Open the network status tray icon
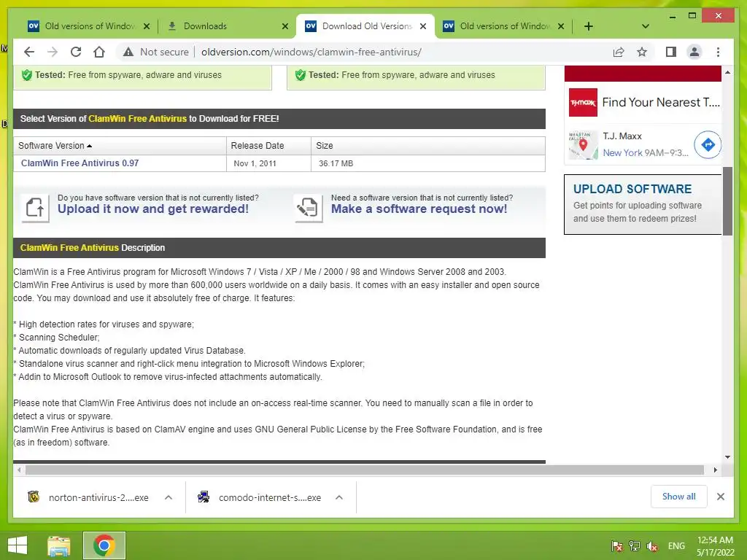747x560 pixels. click(x=635, y=546)
